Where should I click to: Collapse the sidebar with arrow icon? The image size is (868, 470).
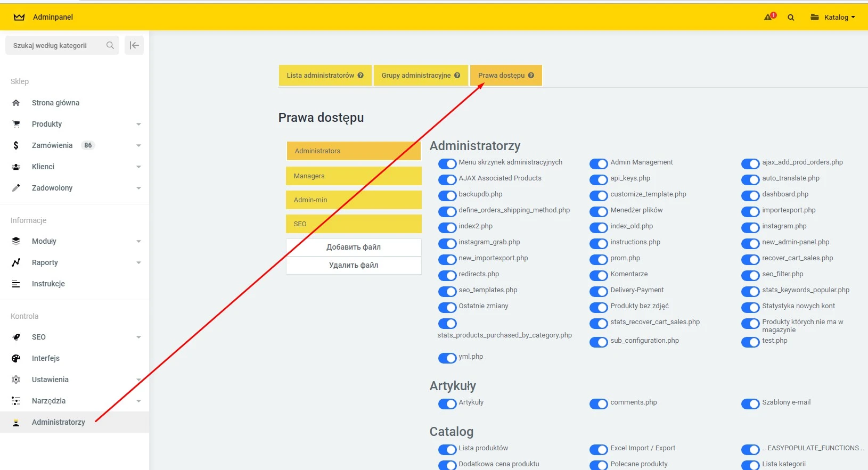[x=134, y=45]
